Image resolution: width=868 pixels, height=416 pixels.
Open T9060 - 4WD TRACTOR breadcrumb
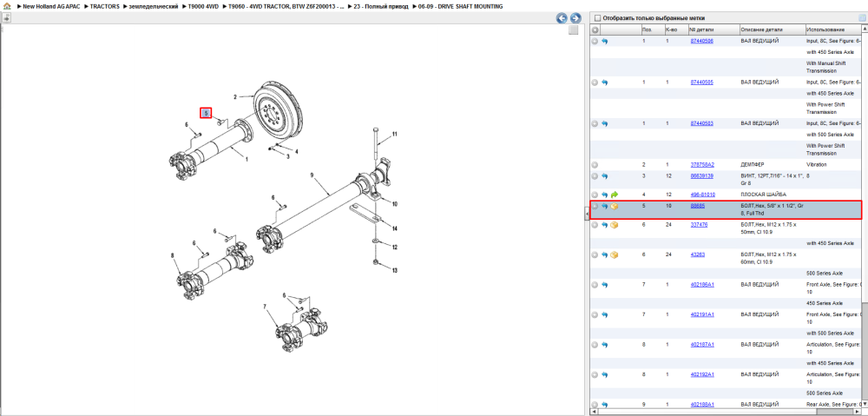tap(286, 7)
